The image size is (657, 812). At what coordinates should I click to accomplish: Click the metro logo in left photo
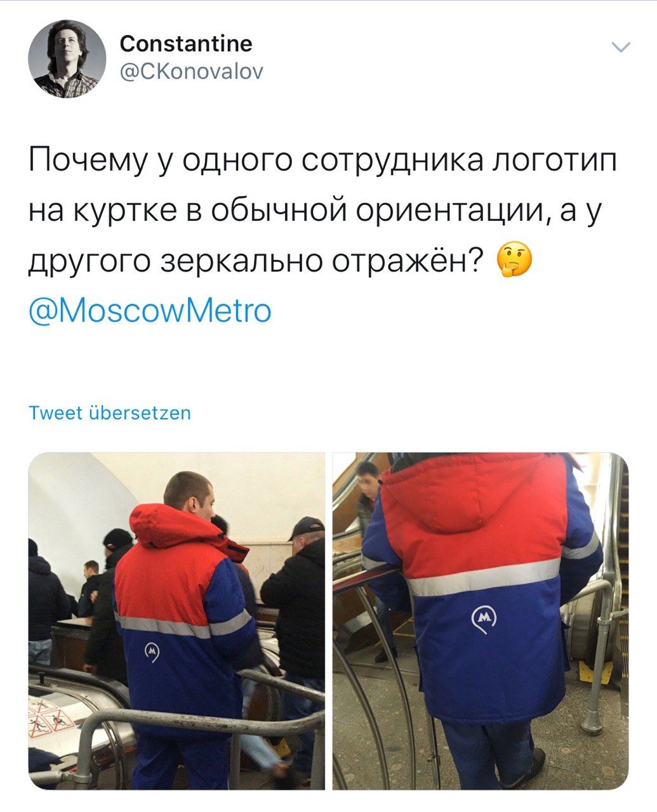[x=152, y=652]
